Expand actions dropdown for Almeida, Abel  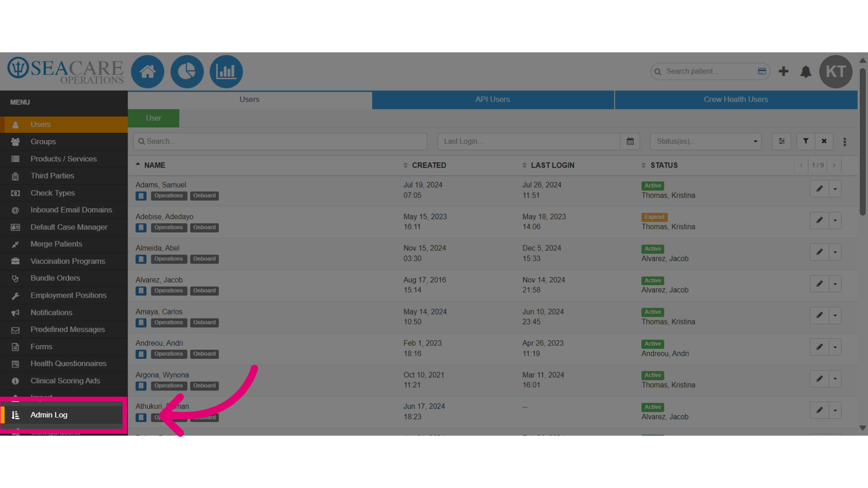click(835, 252)
